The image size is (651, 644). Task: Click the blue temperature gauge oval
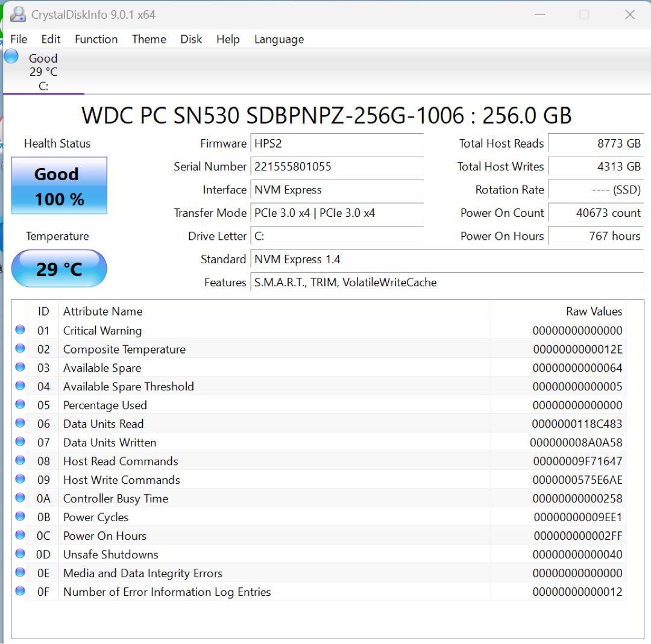click(x=58, y=268)
